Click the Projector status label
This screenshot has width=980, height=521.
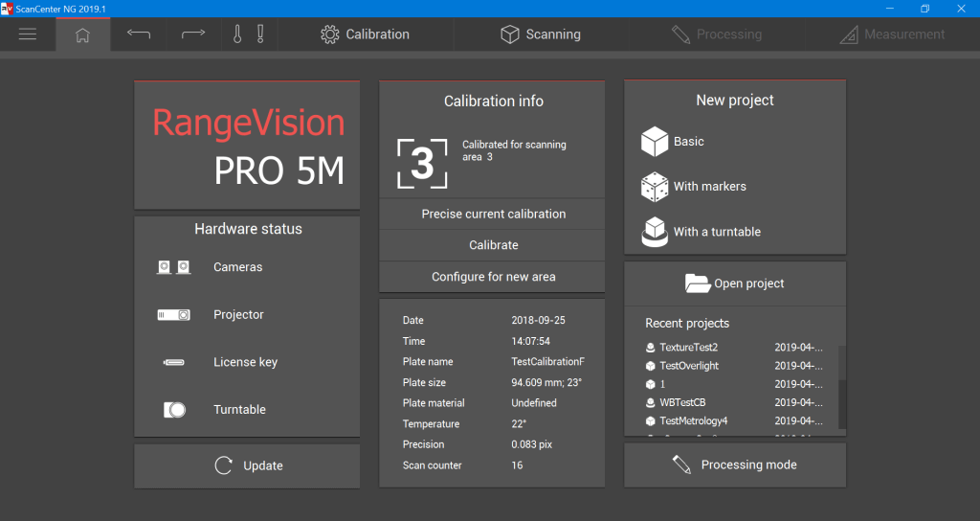click(238, 314)
